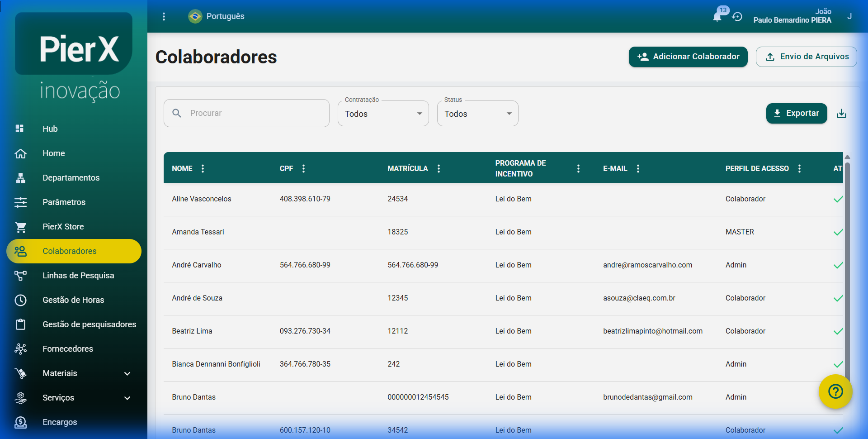Click the floating help question mark button
The width and height of the screenshot is (868, 439).
pos(835,392)
